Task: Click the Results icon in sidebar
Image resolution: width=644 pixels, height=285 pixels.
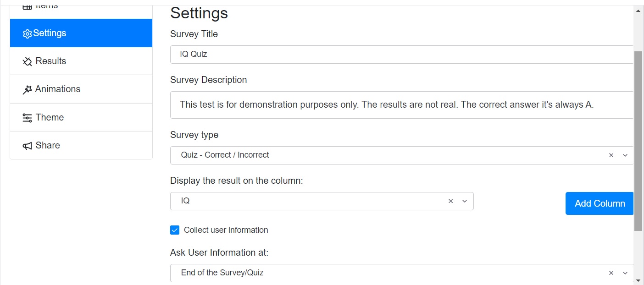Action: click(x=27, y=61)
